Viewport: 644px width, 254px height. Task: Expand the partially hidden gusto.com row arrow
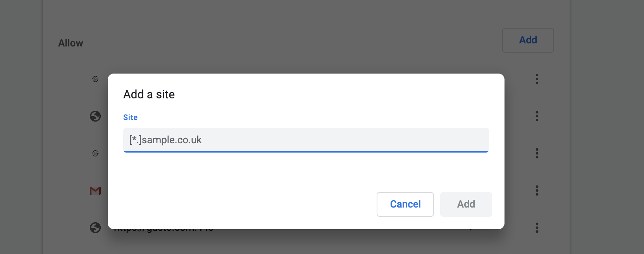coord(471,230)
